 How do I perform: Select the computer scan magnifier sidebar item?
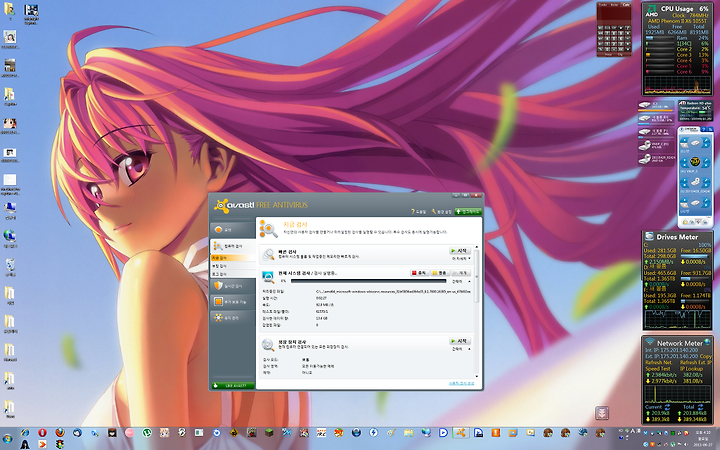[x=232, y=247]
